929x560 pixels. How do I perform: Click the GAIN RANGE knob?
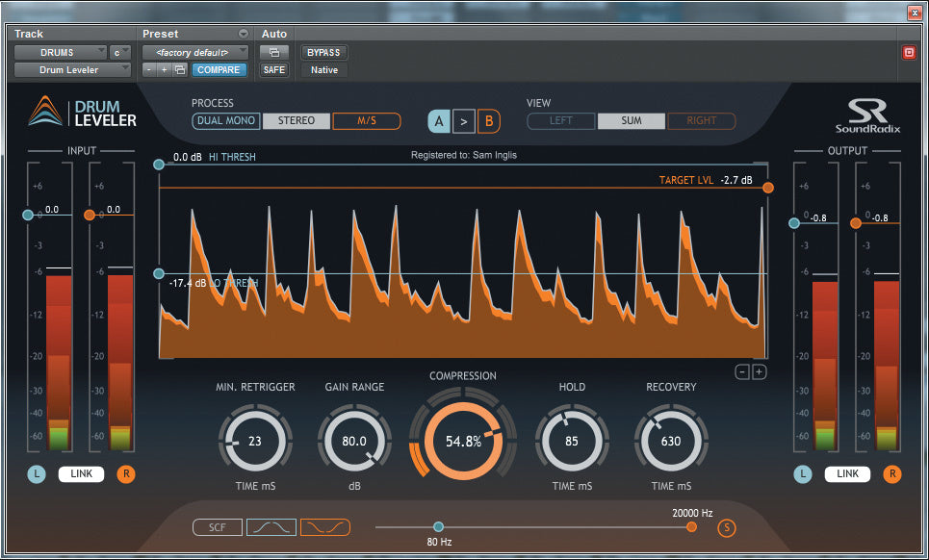pos(354,441)
